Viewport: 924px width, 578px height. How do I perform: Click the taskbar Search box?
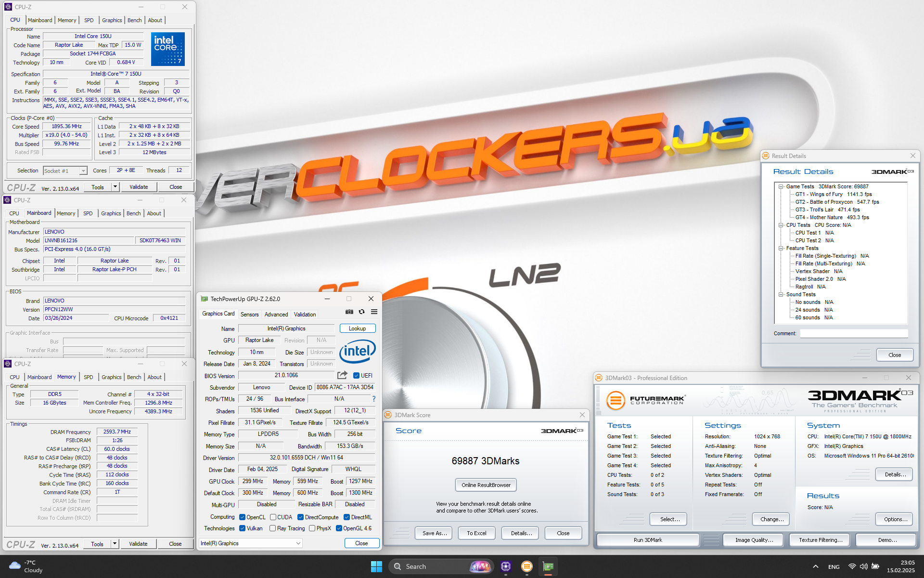pos(441,566)
